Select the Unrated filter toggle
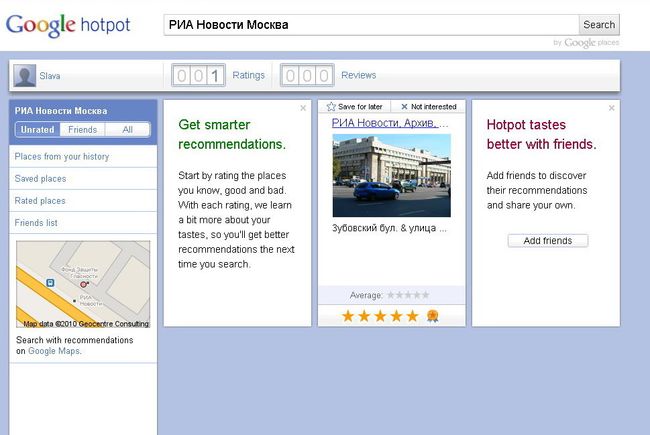The image size is (650, 435). click(x=38, y=130)
